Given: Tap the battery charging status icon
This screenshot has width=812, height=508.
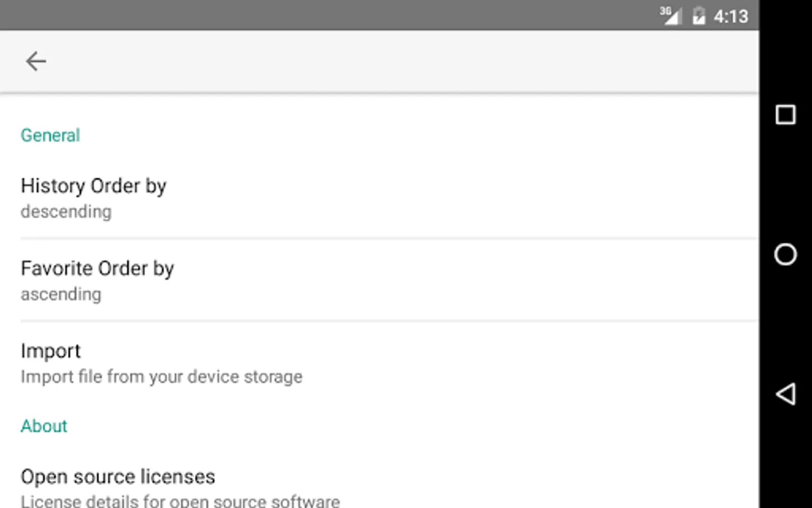Looking at the screenshot, I should [699, 15].
